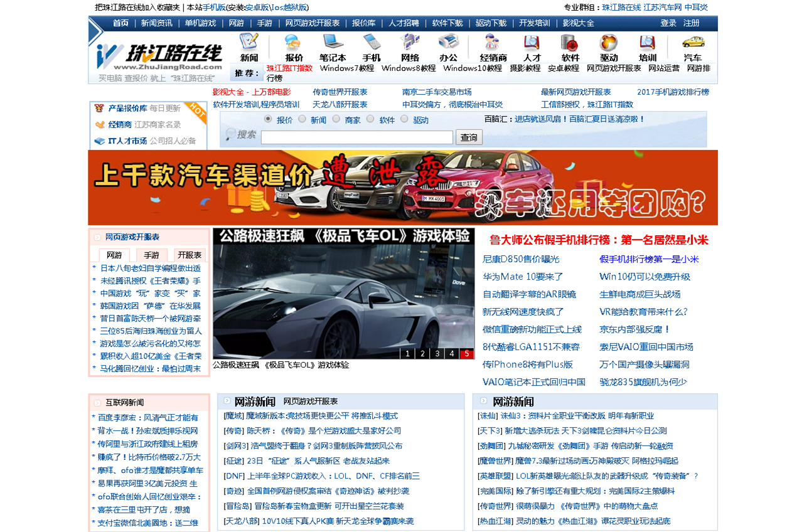Open 单机游戏 in the navigation bar

click(x=200, y=23)
